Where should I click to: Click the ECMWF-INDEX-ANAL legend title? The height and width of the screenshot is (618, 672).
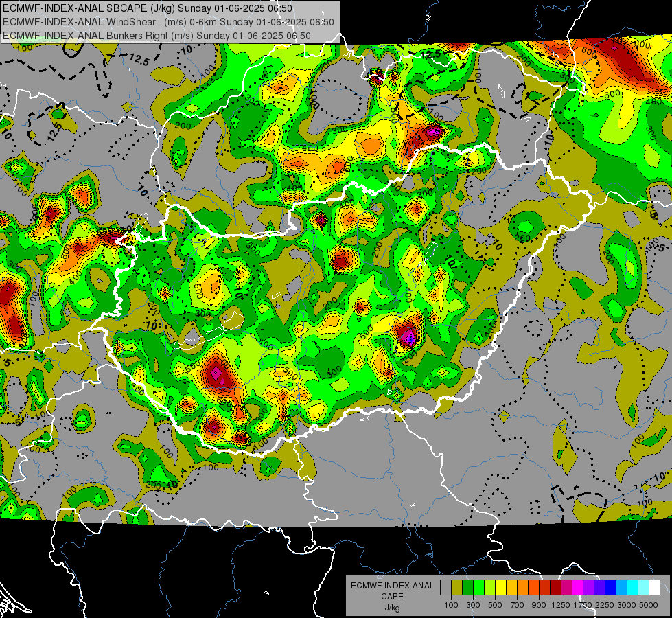(393, 586)
